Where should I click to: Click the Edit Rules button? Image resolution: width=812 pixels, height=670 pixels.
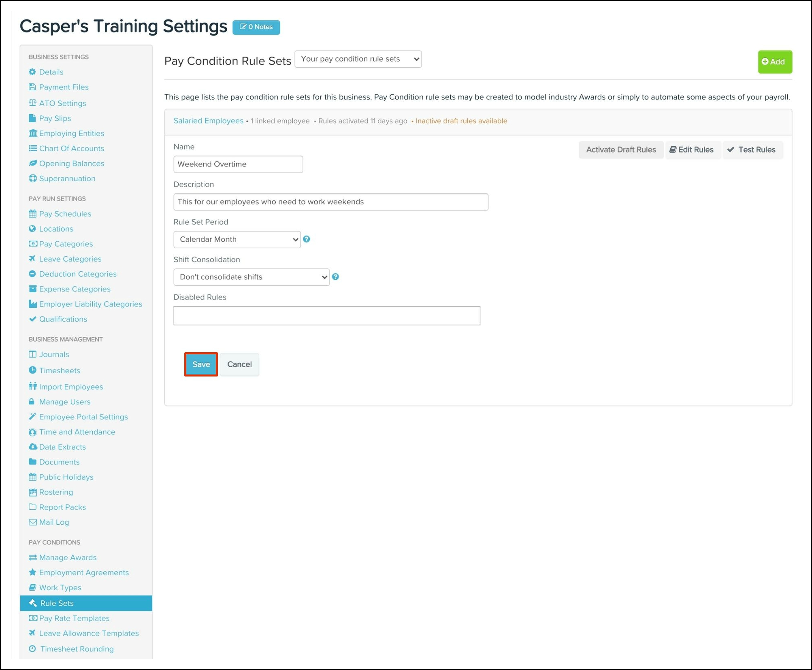692,150
